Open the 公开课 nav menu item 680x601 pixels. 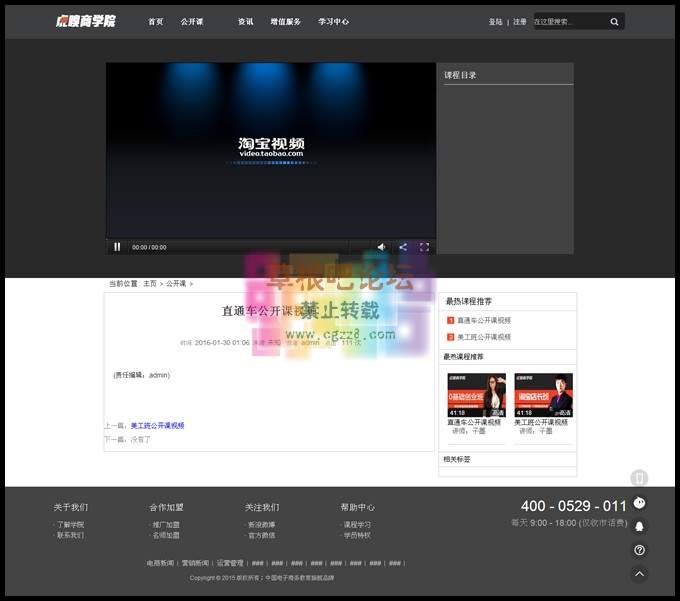tap(192, 22)
